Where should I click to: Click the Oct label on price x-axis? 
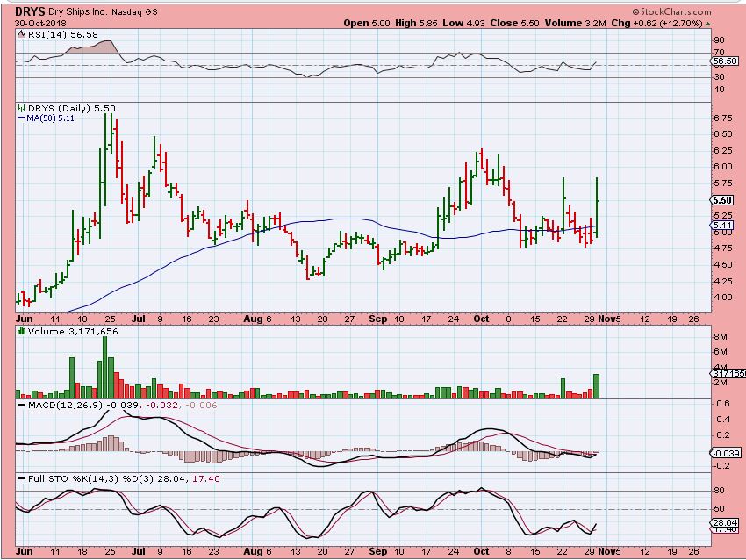pyautogui.click(x=481, y=319)
